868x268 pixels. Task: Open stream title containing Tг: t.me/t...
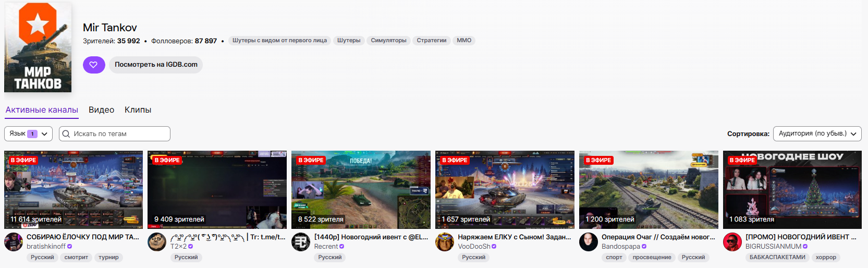[228, 237]
